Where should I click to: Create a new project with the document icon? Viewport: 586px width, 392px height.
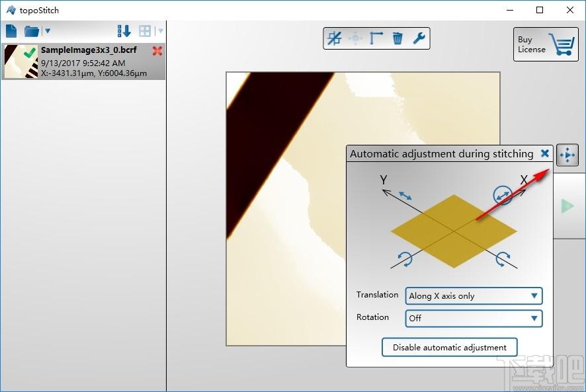(11, 31)
